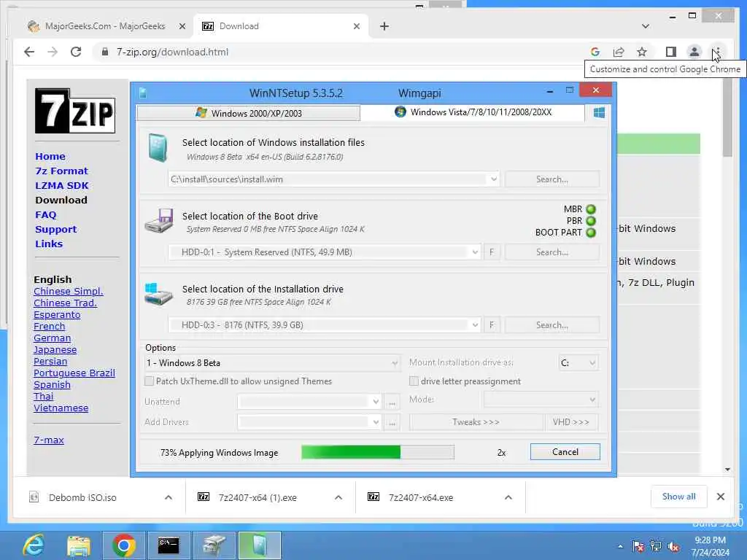Viewport: 747px width, 560px height.
Task: Click the WinNTSetup title bar app icon
Action: pos(143,93)
